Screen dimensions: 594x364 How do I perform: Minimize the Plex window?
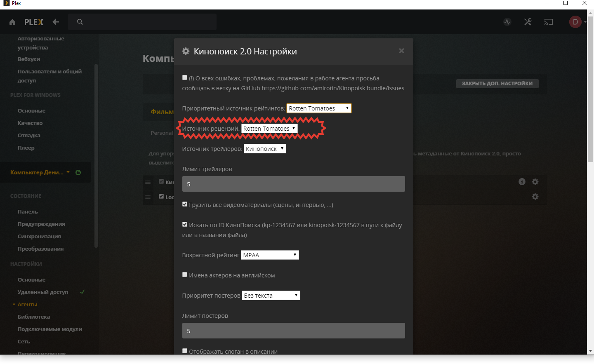coord(547,3)
